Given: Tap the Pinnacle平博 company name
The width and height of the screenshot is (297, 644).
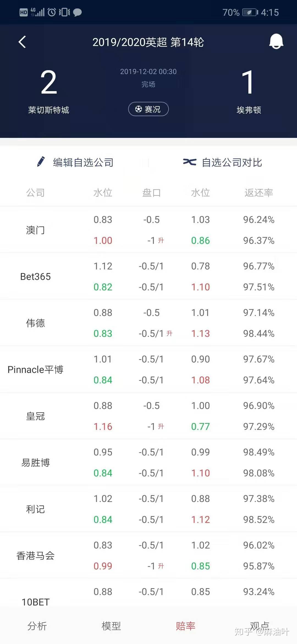Looking at the screenshot, I should point(36,370).
